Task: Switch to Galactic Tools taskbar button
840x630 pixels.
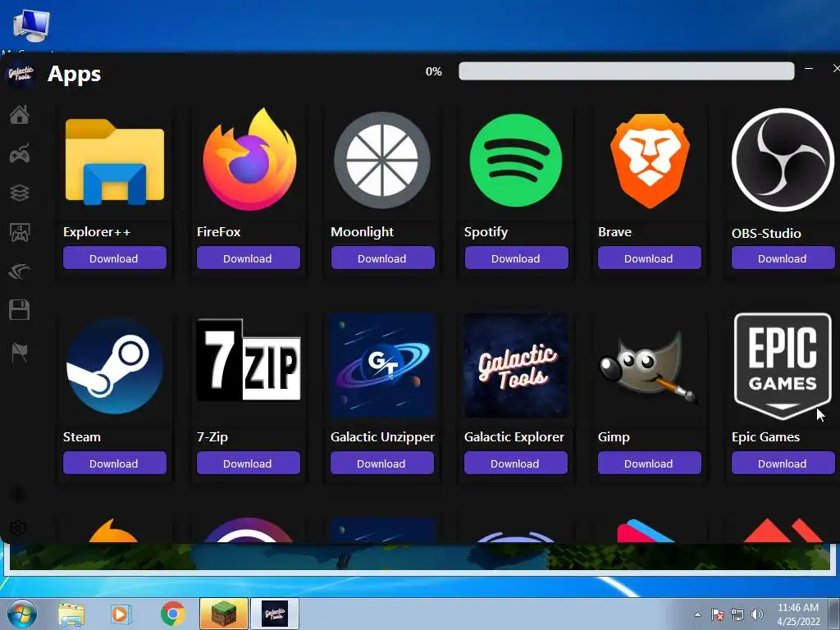Action: (x=274, y=614)
